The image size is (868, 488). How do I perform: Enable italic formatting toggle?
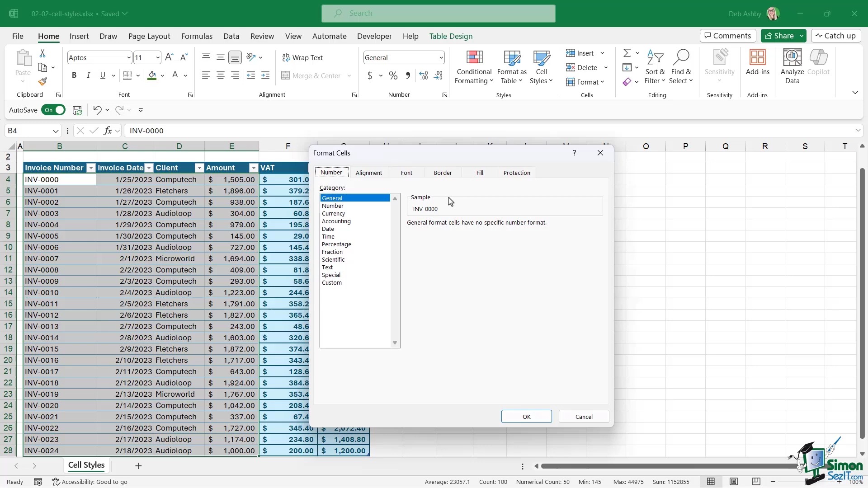pos(88,75)
